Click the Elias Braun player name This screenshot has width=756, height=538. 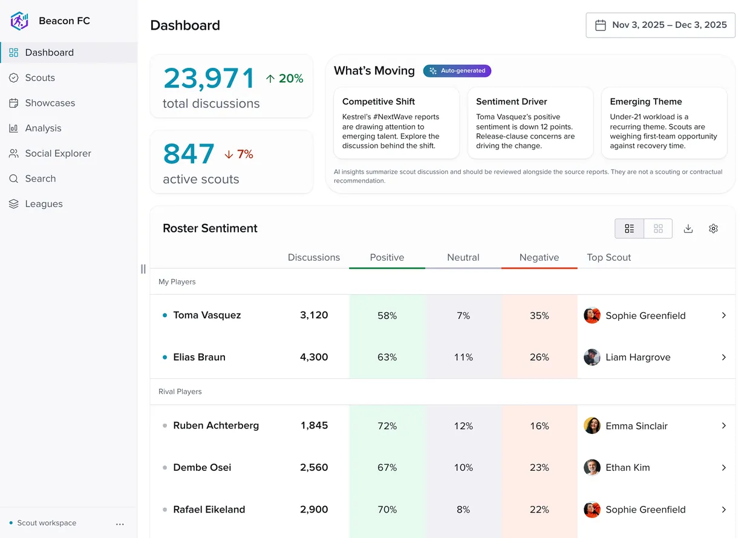coord(199,357)
